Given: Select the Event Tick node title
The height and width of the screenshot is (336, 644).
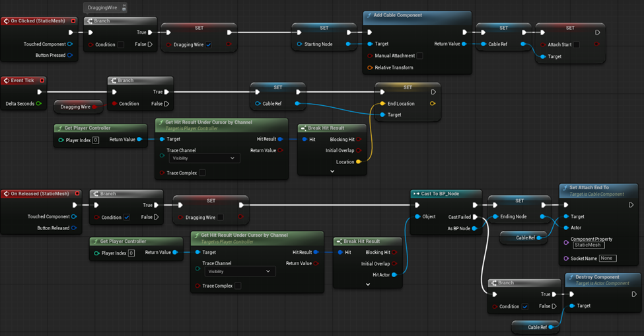Looking at the screenshot, I should click(22, 81).
